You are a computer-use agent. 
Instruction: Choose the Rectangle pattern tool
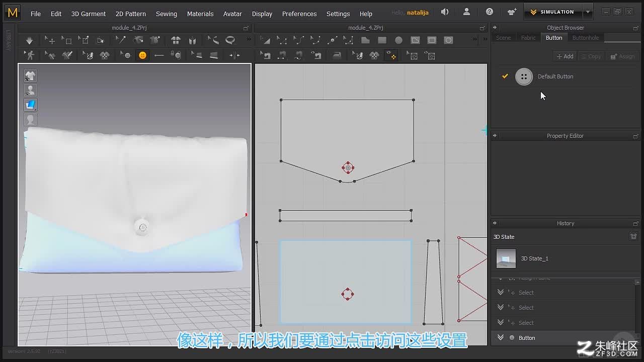pyautogui.click(x=382, y=40)
